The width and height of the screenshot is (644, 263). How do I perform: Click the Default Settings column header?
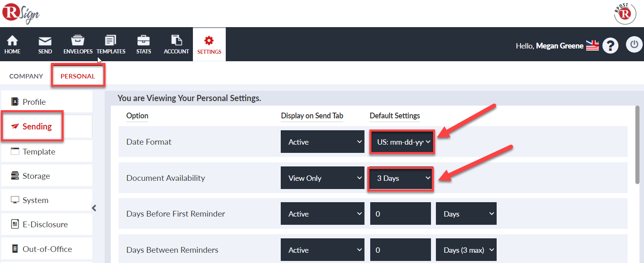click(x=395, y=116)
